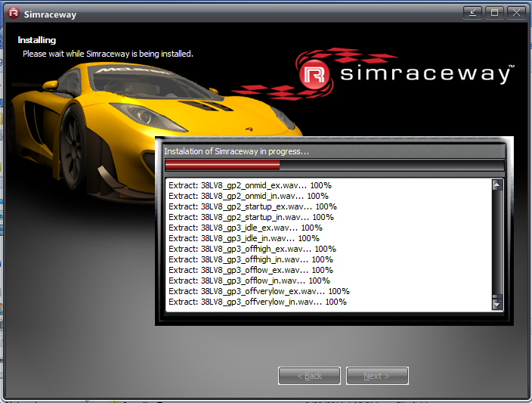
Task: Select log line 38LV8_gp3_offlow_in.wav
Action: pyautogui.click(x=249, y=281)
